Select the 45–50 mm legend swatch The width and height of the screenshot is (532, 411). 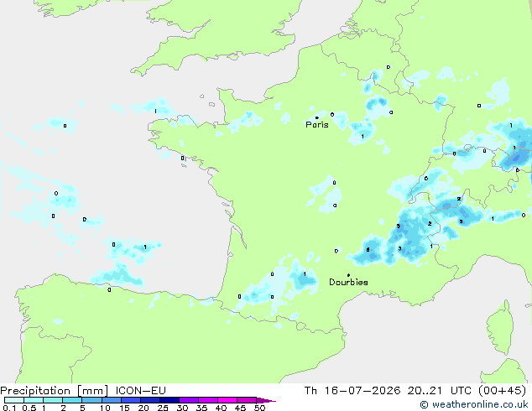coord(247,400)
